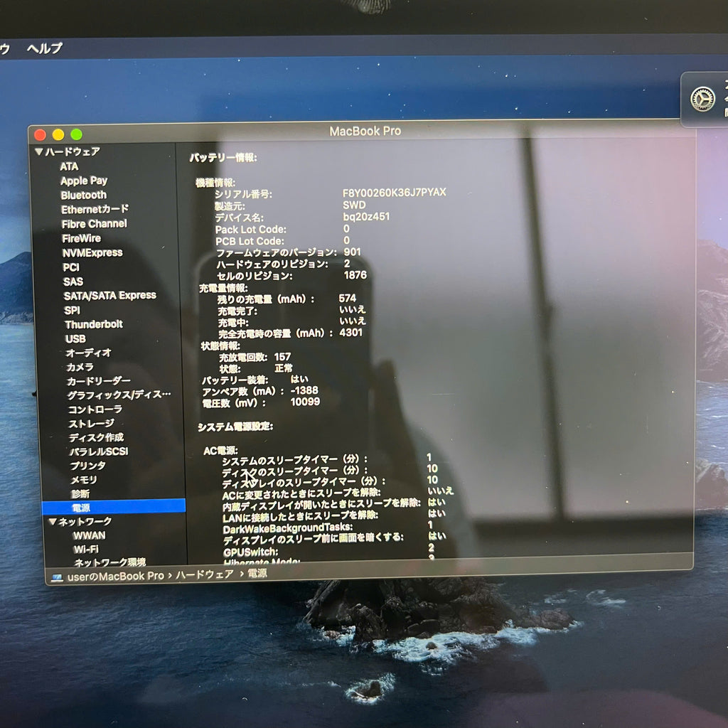The height and width of the screenshot is (728, 728).
Task: Click the Mac icon in the path bar
Action: (57, 577)
